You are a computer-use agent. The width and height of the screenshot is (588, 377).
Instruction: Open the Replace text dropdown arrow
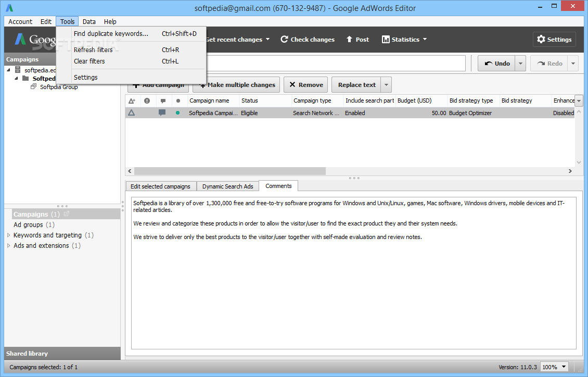point(386,85)
